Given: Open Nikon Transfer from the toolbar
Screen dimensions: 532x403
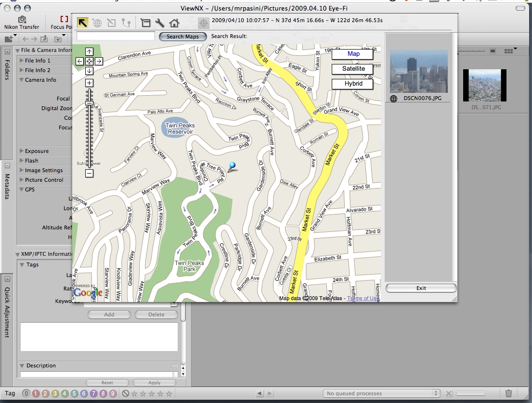Looking at the screenshot, I should 22,23.
